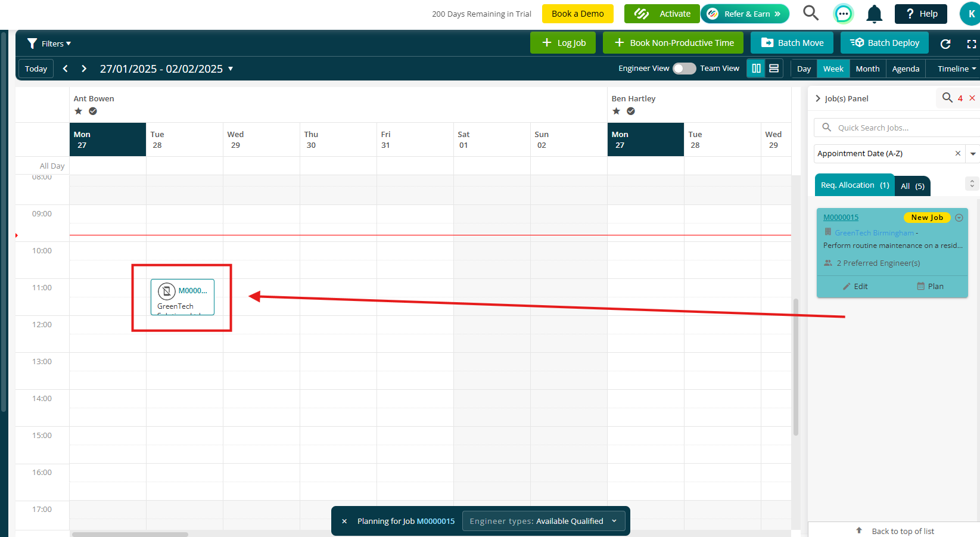
Task: Open the Timeline view dropdown
Action: [956, 69]
